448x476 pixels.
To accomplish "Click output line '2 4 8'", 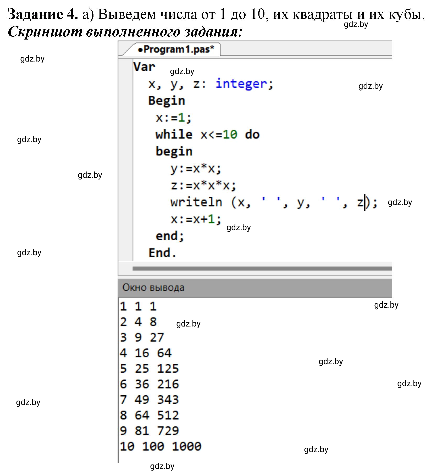I will pos(138,322).
